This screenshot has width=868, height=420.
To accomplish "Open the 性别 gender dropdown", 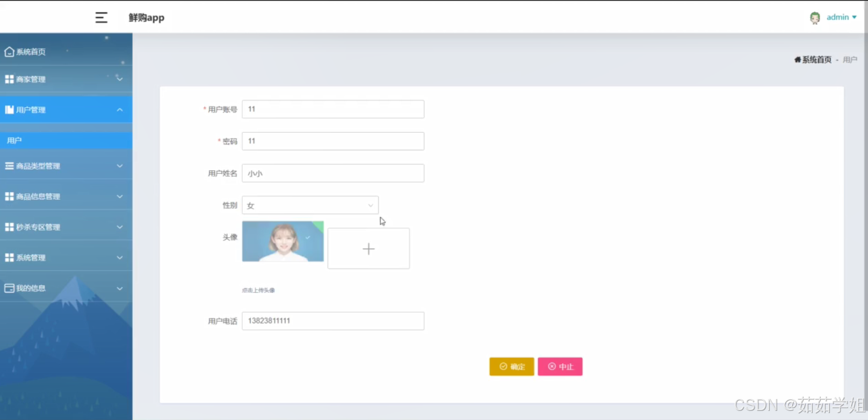I will [x=310, y=205].
